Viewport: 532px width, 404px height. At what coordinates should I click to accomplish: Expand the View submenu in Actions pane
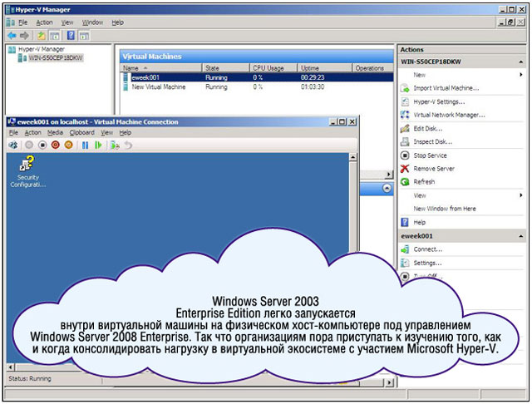tap(461, 195)
